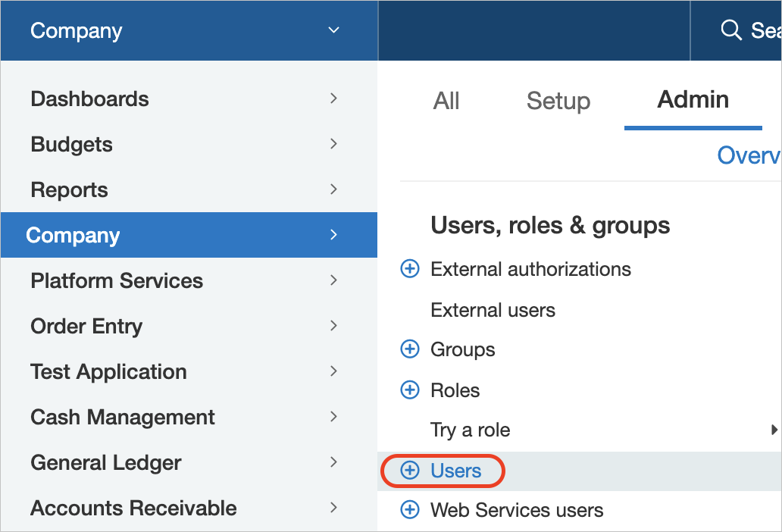This screenshot has height=532, width=782.
Task: Open Accounts Receivable menu item
Action: 189,508
